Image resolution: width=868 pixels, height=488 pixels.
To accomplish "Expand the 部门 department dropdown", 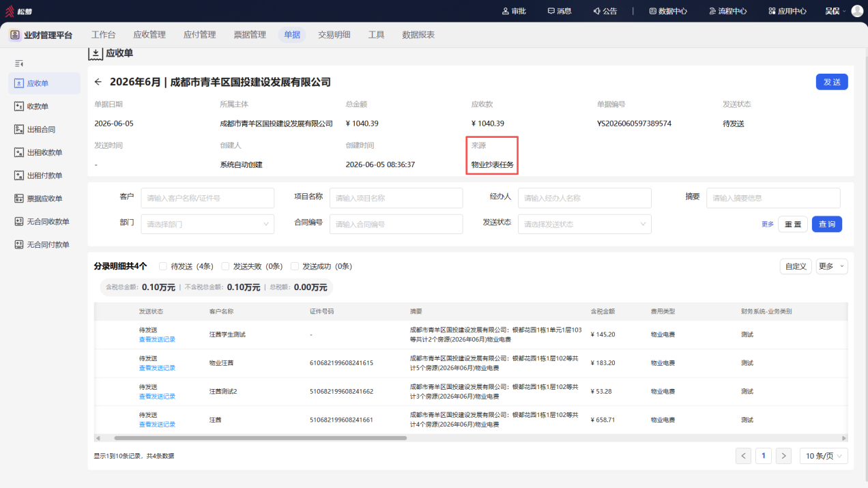I will tap(207, 224).
